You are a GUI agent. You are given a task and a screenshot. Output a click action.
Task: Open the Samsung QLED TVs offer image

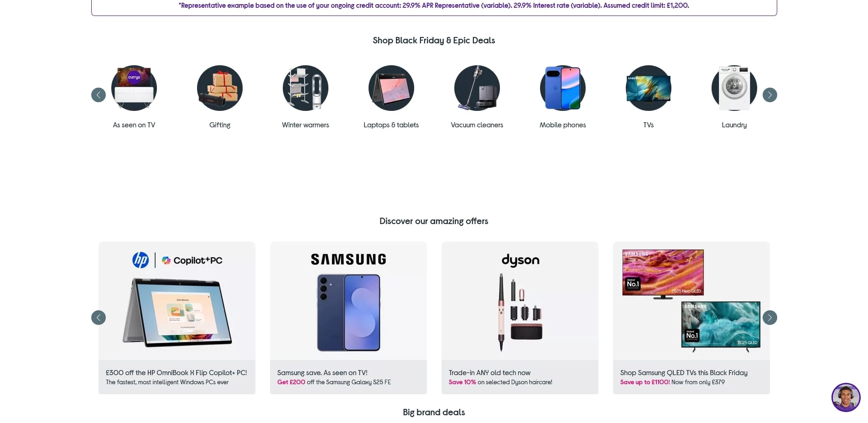pos(691,301)
